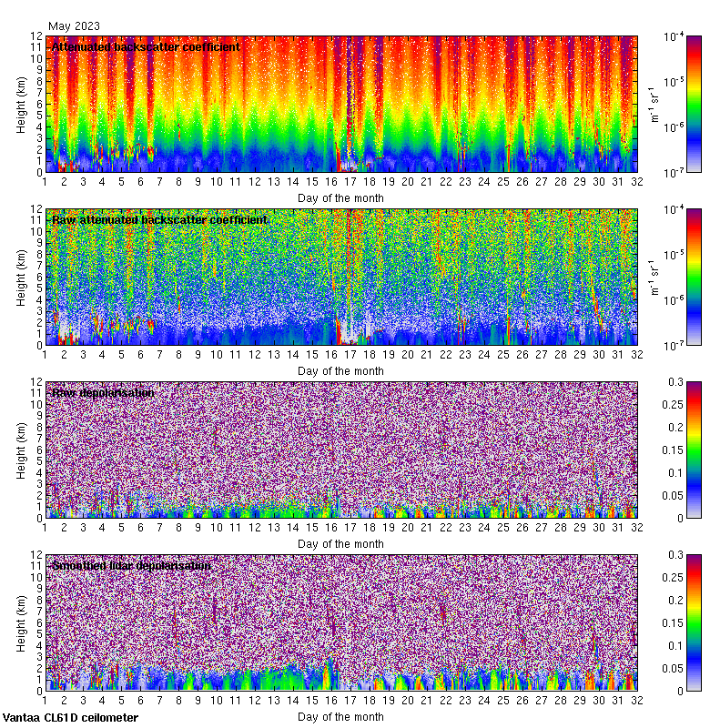710x728 pixels.
Task: Click "Height (km)" label of the Raw depolarisation plot
Action: tap(21, 450)
